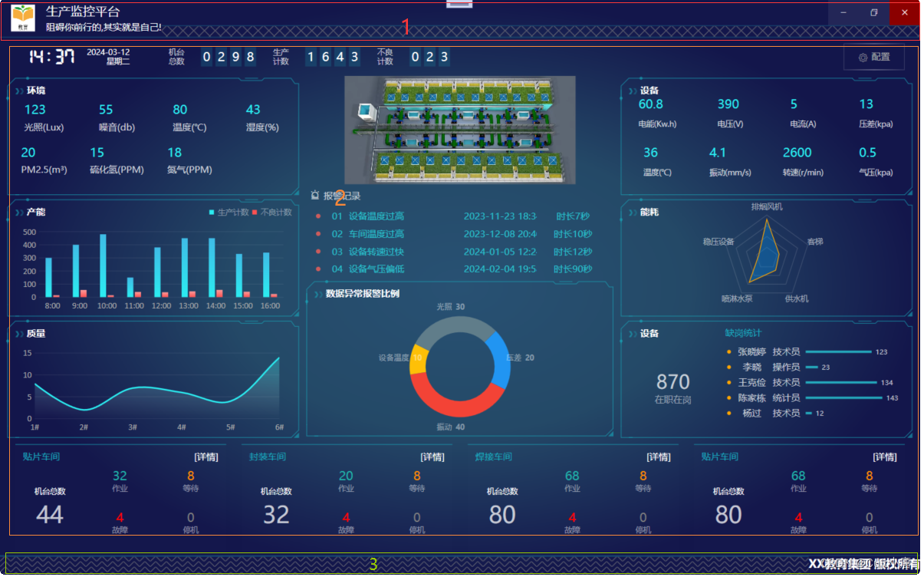This screenshot has width=924, height=577.
Task: Click the collapsed toolbar handle at top center
Action: [459, 4]
